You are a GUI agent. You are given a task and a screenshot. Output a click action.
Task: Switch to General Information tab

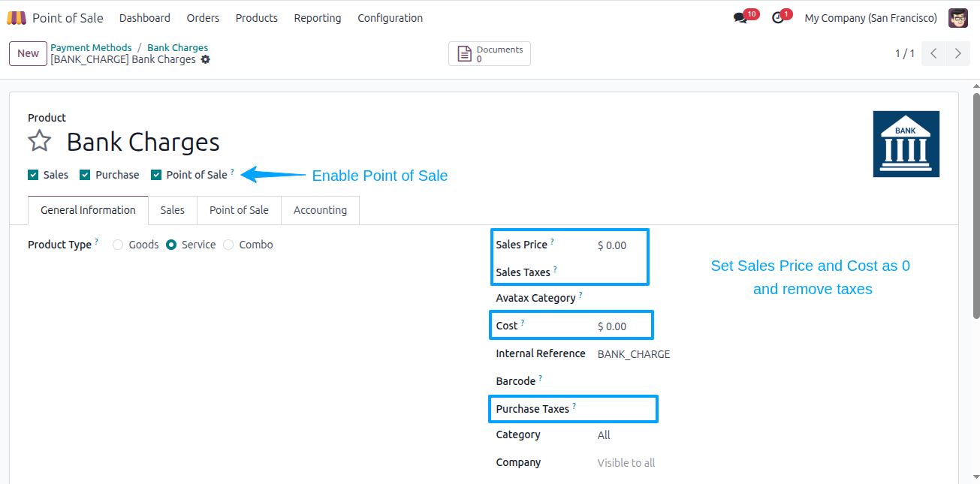click(88, 210)
